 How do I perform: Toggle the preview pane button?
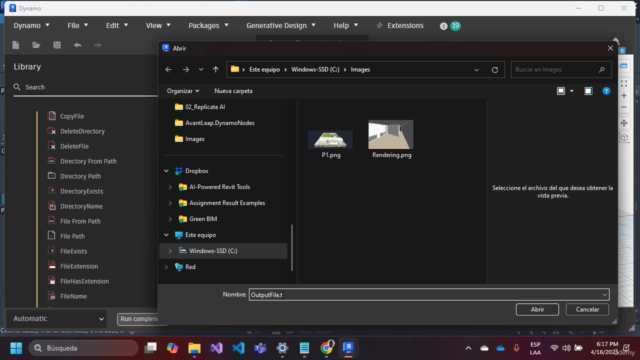pyautogui.click(x=588, y=91)
